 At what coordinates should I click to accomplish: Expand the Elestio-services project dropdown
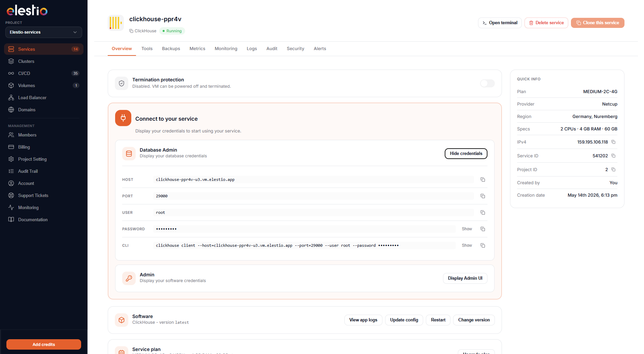coord(44,32)
